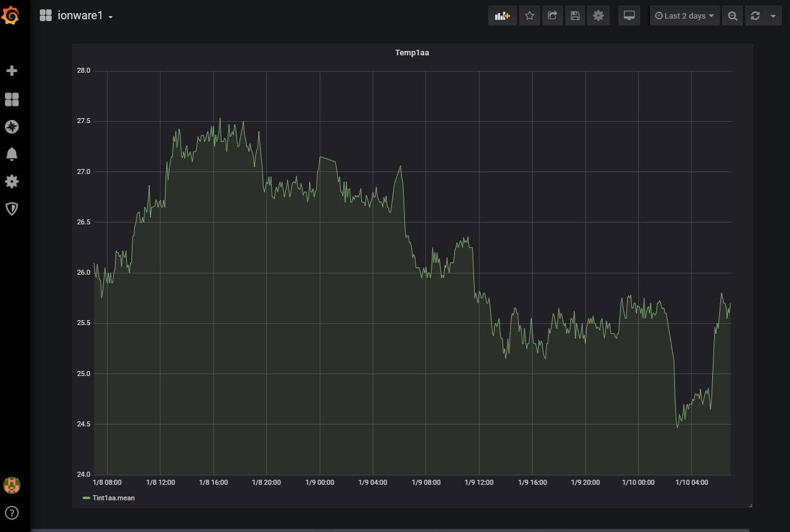Open the ionware1 dashboard picker dropdown
This screenshot has width=790, height=532.
[110, 16]
